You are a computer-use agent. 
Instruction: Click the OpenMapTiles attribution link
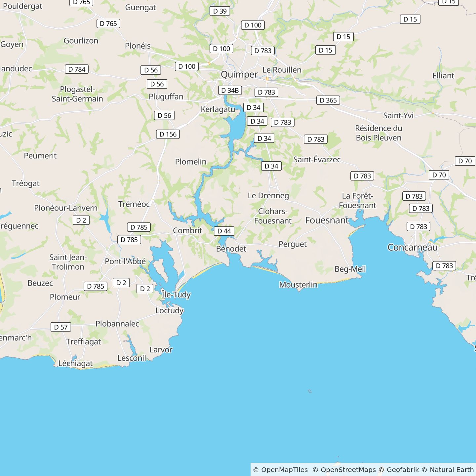[284, 470]
